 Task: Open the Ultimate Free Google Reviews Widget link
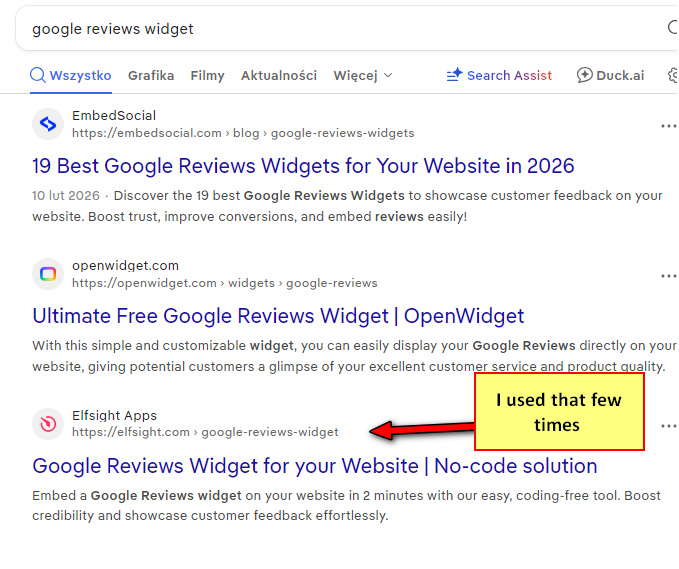click(x=278, y=316)
